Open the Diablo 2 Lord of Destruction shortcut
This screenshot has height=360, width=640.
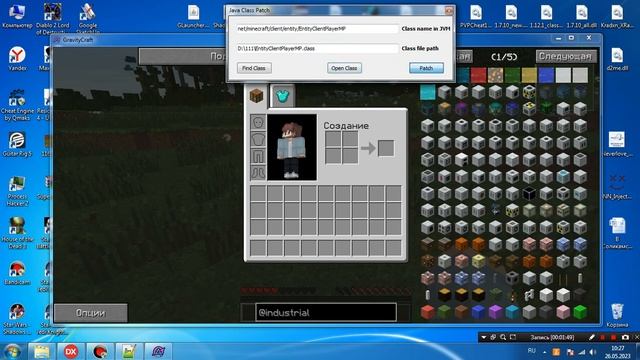(x=52, y=18)
